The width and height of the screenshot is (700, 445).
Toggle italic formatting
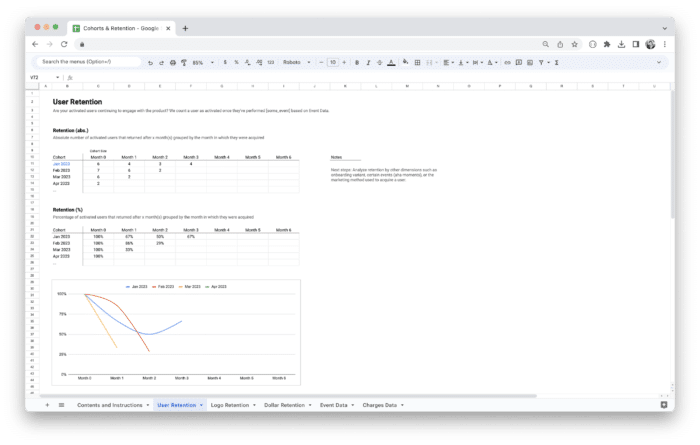click(x=368, y=62)
